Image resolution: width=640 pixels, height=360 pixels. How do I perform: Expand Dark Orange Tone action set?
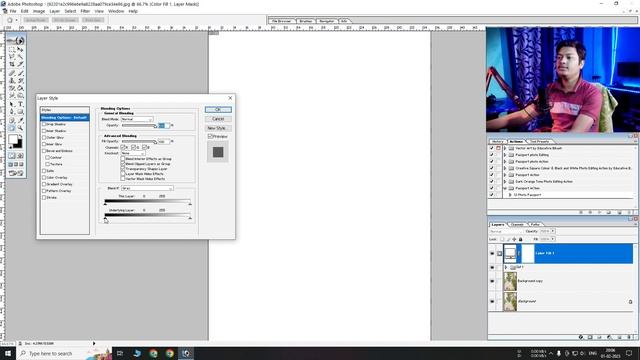coord(505,181)
